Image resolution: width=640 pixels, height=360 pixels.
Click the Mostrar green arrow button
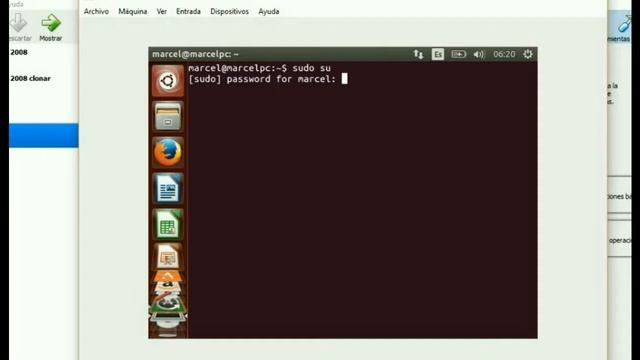[x=51, y=27]
